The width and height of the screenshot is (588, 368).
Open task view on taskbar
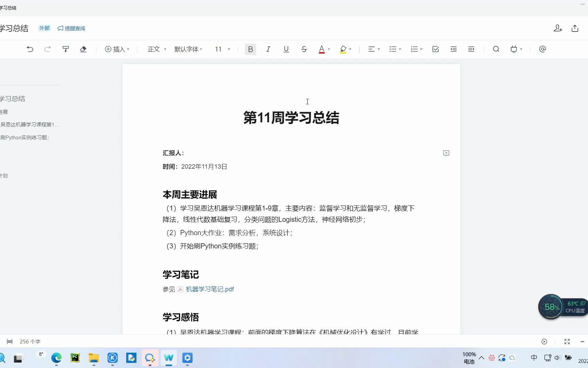click(18, 358)
